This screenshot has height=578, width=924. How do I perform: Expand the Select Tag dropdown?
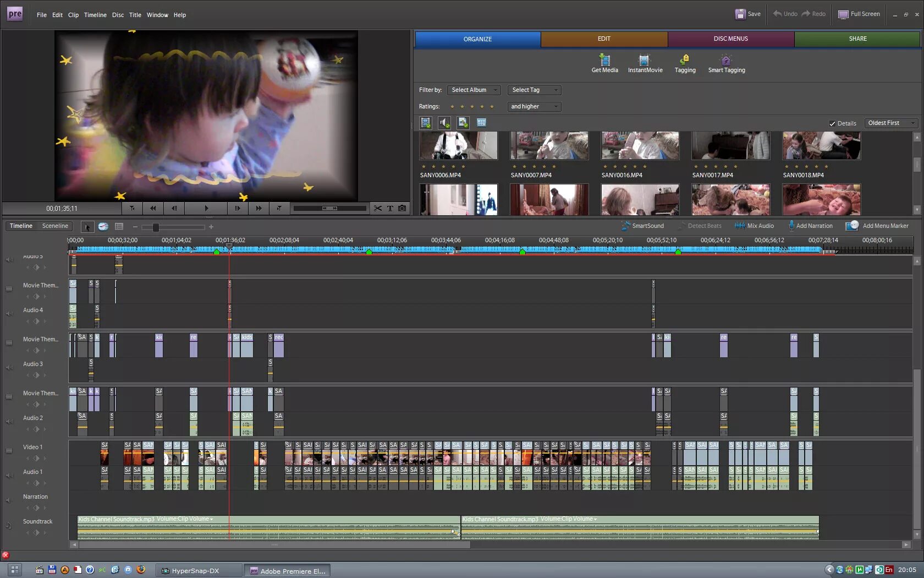[x=534, y=90]
